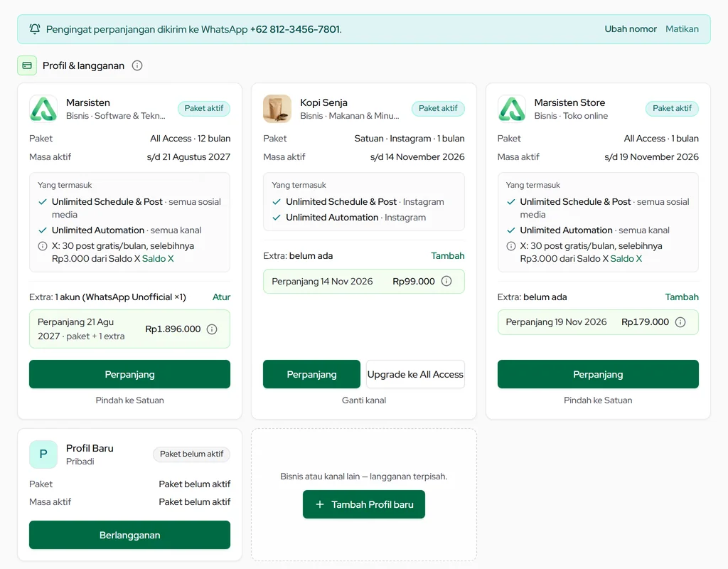The height and width of the screenshot is (569, 728).
Task: Click Ubah nomor link in banner
Action: 631,28
